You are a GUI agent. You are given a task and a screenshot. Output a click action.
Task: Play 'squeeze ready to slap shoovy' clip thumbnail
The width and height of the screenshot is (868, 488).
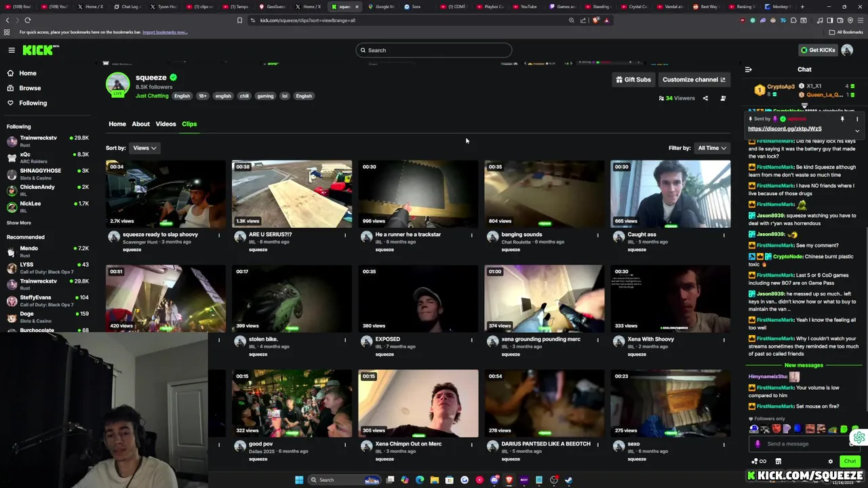click(165, 194)
